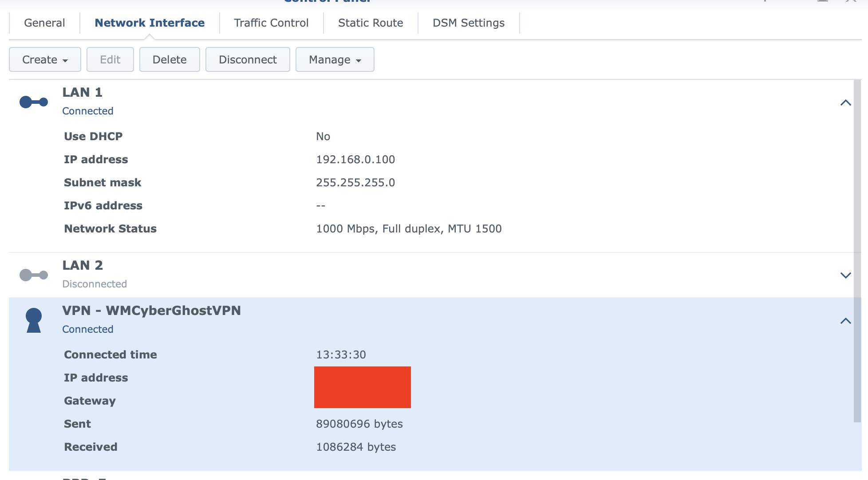
Task: Click the Disconnect button
Action: pyautogui.click(x=248, y=59)
